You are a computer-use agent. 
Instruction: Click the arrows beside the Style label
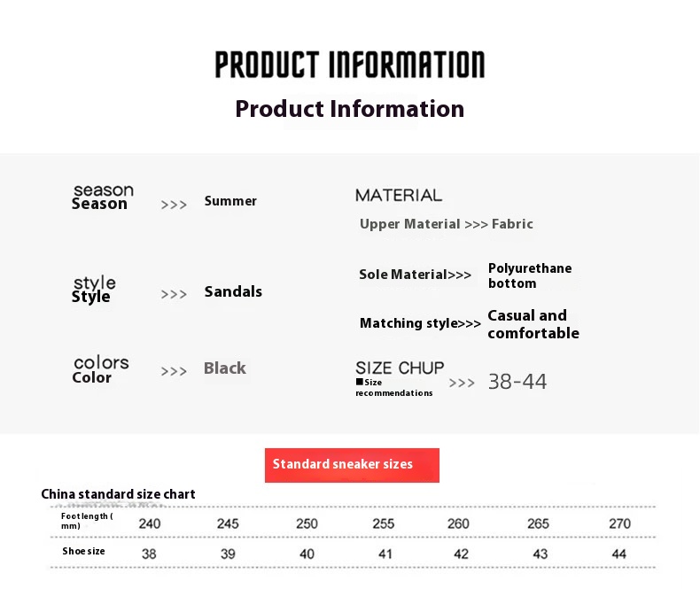tap(174, 294)
